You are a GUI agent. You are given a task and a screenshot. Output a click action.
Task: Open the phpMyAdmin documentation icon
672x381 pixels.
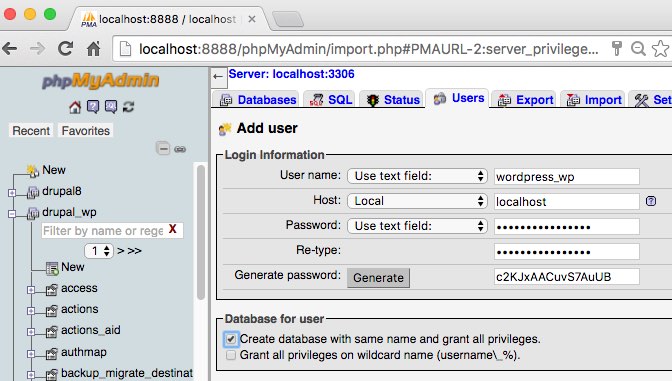[93, 106]
